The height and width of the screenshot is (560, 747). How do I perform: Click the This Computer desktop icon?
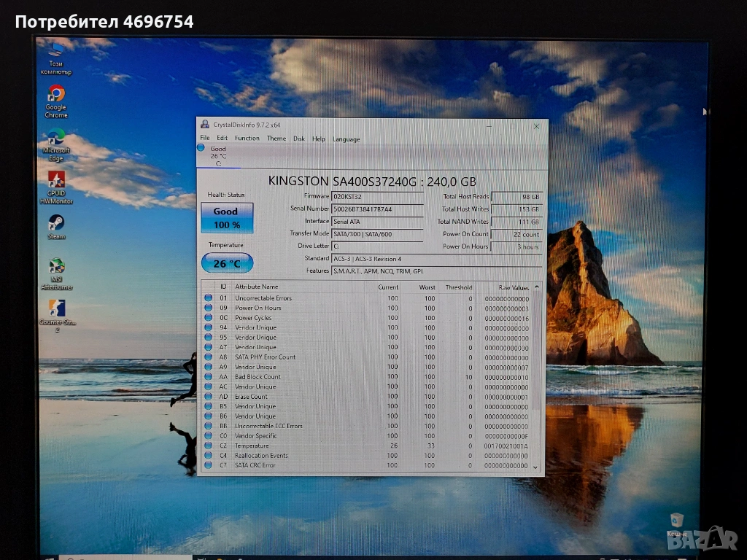coord(56,51)
